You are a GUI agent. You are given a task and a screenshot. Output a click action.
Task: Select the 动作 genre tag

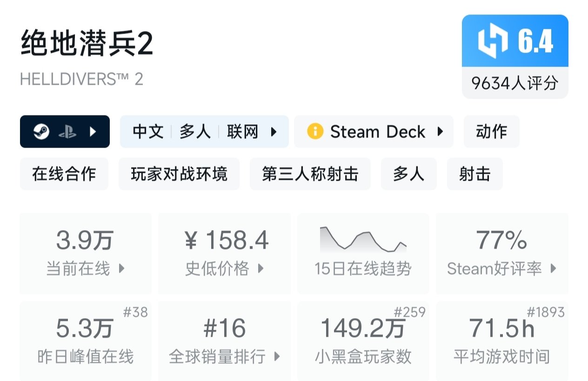click(x=491, y=132)
